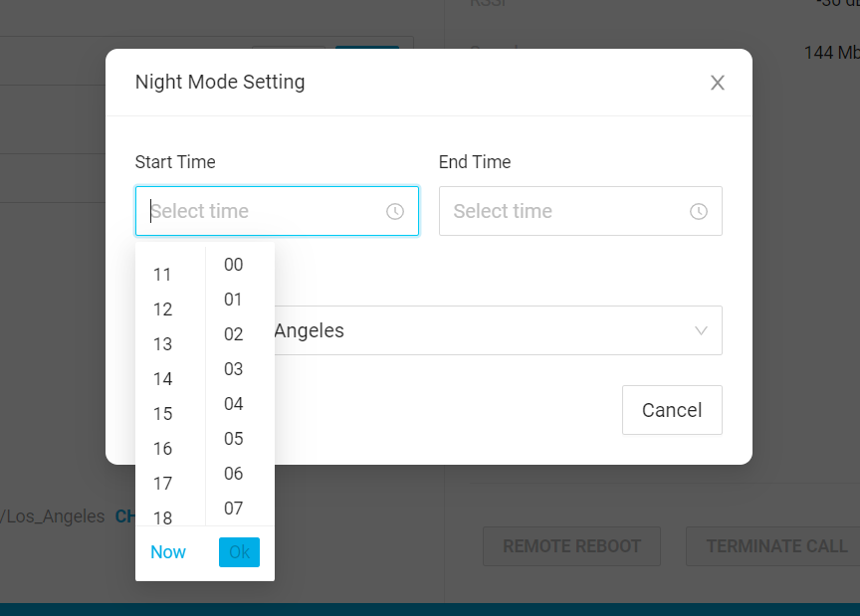Select hour 12 in the time picker
This screenshot has width=860, height=616.
163,309
